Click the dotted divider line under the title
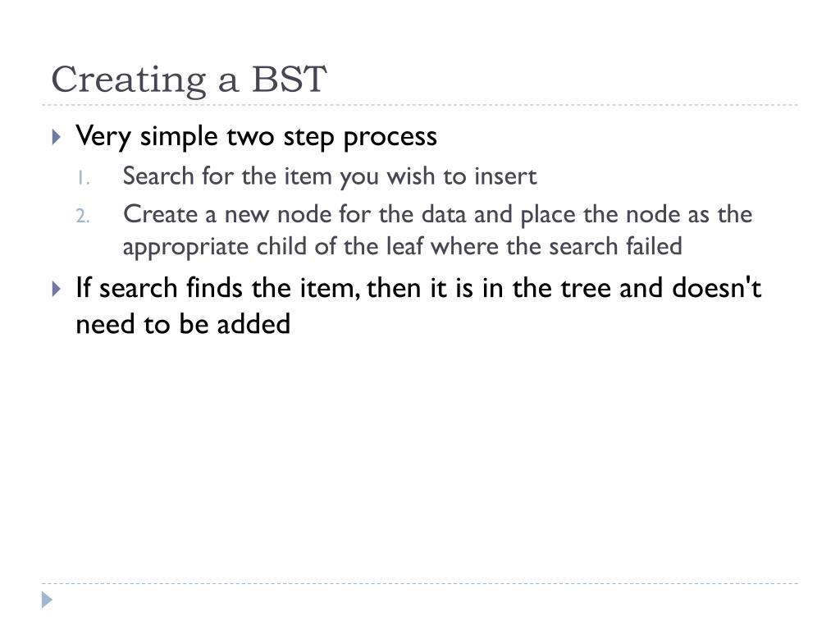The height and width of the screenshot is (630, 840). tap(420, 105)
